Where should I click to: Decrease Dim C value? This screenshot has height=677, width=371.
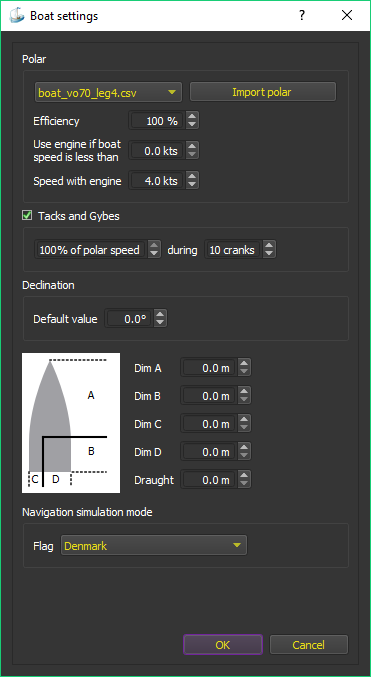pos(244,428)
